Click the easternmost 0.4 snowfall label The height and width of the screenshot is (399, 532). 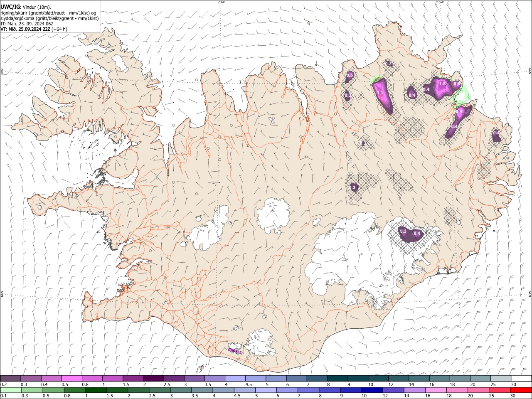[496, 133]
